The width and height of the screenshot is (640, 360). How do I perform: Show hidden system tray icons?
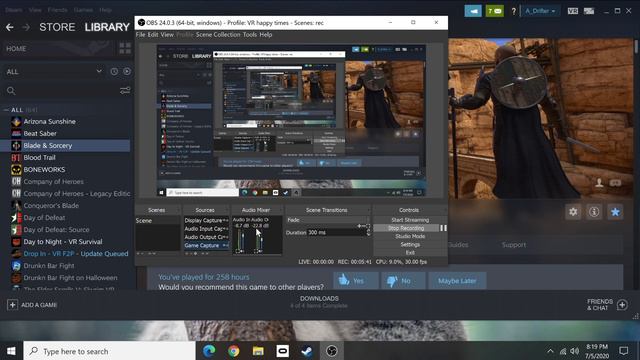click(550, 351)
